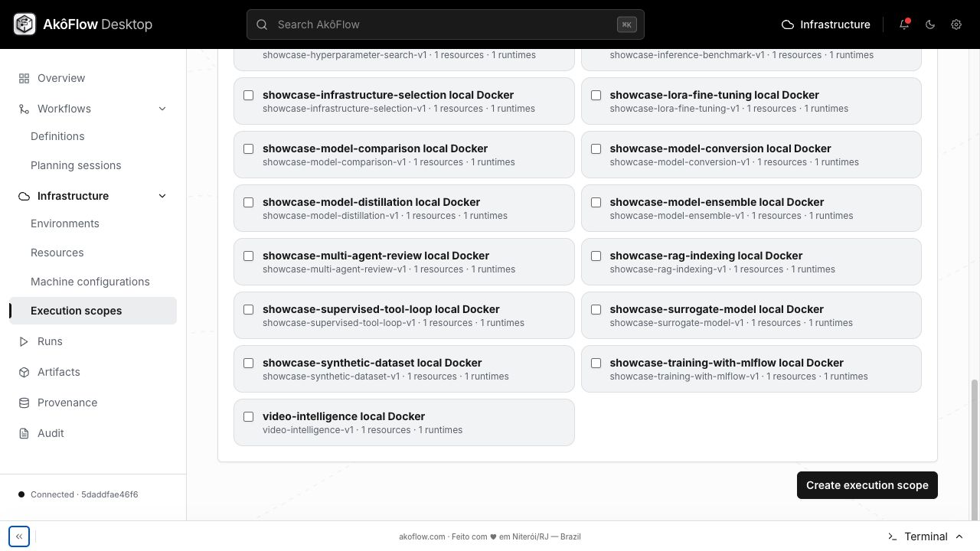Viewport: 980px width, 551px height.
Task: Click the Workflows branch icon
Action: click(24, 109)
